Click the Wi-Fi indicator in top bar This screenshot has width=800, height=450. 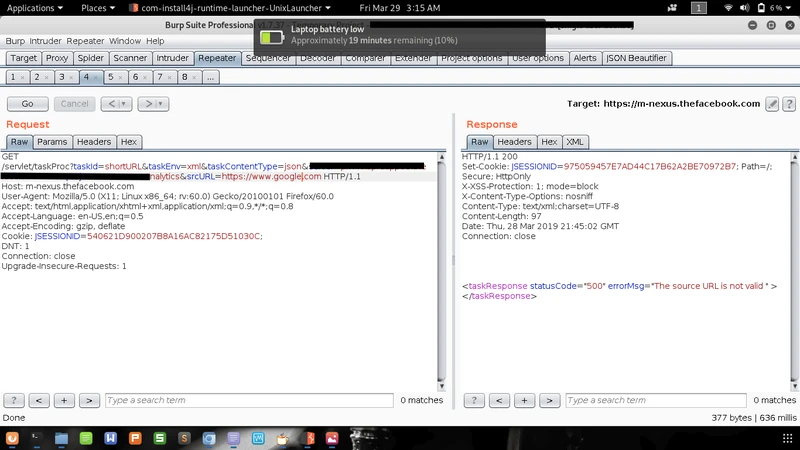click(729, 8)
